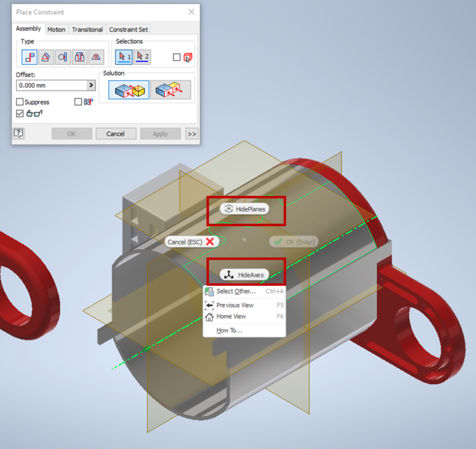
Task: Select the Insert constraint type icon
Action: click(79, 57)
